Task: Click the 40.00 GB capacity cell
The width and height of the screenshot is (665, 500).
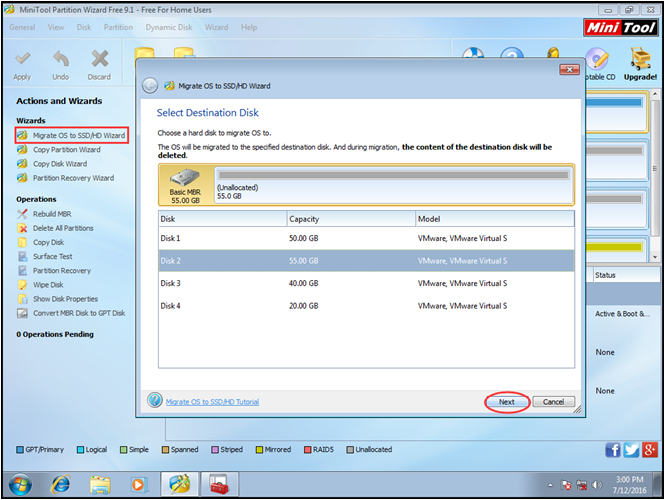Action: click(304, 283)
